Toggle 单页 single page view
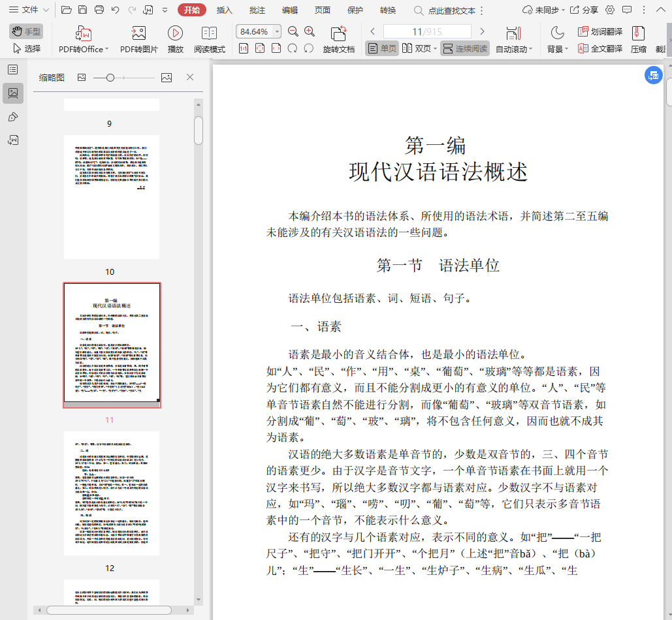Image resolution: width=672 pixels, height=620 pixels. [x=382, y=48]
